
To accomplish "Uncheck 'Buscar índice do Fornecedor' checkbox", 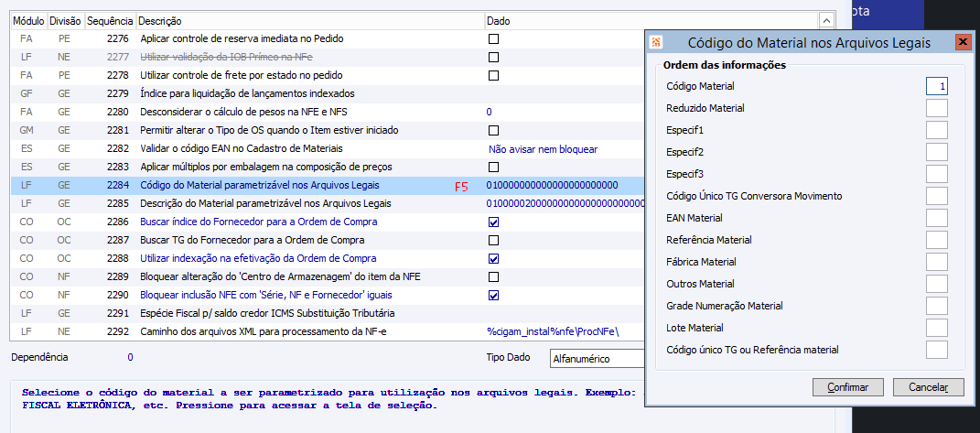I will (493, 222).
